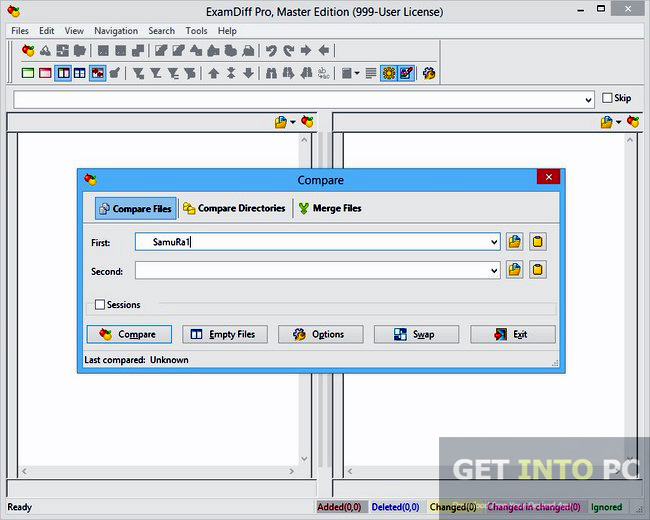
Task: Click the Replace (ab→ac) toolbar icon
Action: tap(323, 73)
